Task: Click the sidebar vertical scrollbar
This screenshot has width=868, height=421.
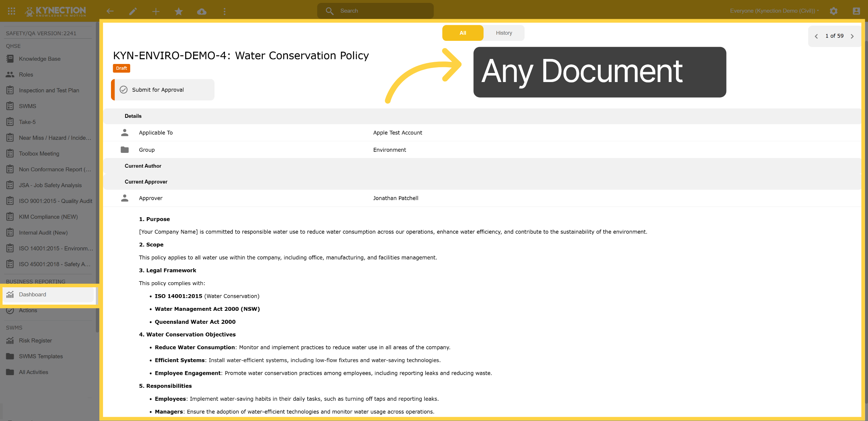Action: click(x=97, y=177)
